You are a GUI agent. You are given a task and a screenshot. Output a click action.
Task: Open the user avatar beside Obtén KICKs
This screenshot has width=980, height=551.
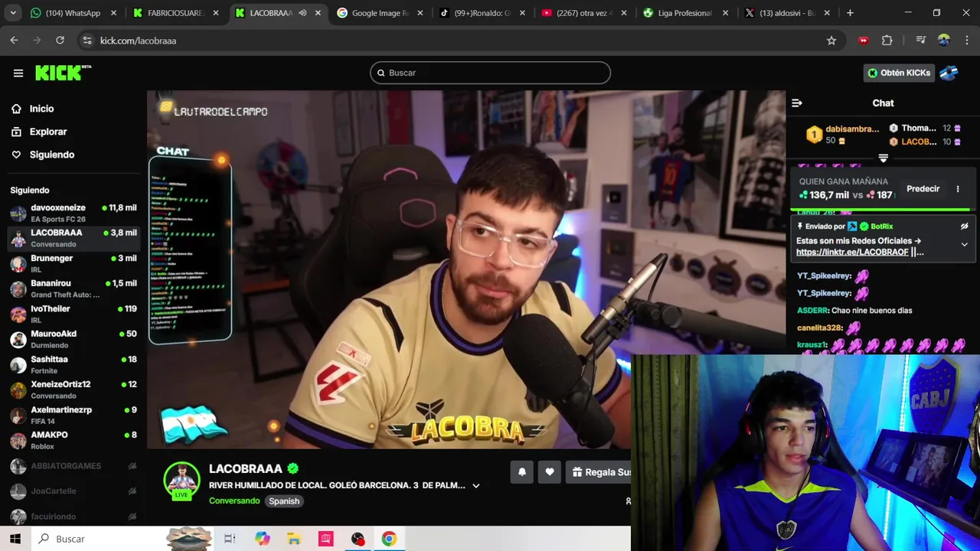pyautogui.click(x=949, y=73)
